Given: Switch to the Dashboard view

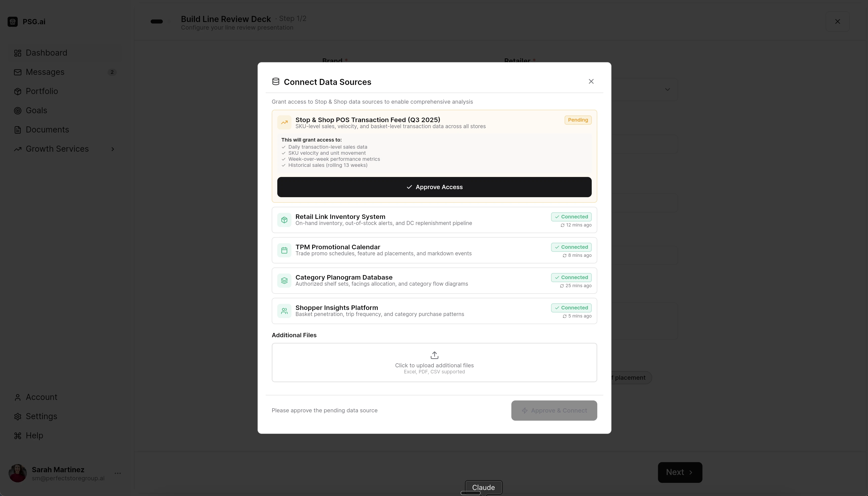Looking at the screenshot, I should tap(18, 53).
